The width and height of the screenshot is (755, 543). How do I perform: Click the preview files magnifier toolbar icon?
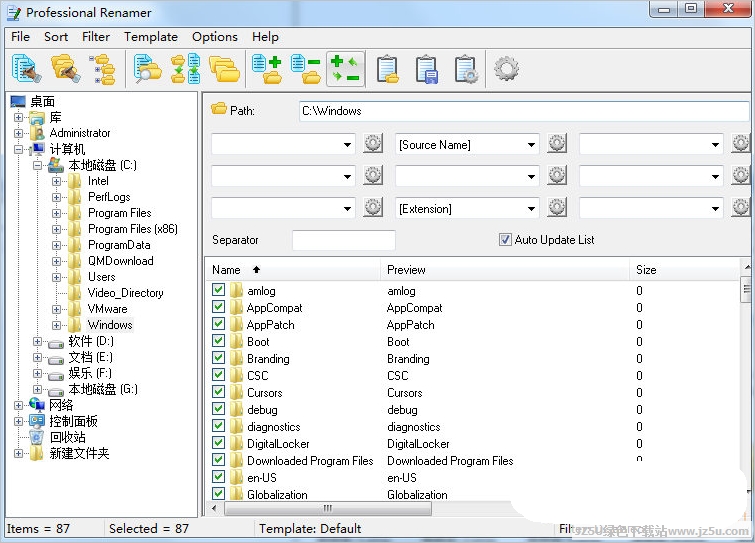147,69
